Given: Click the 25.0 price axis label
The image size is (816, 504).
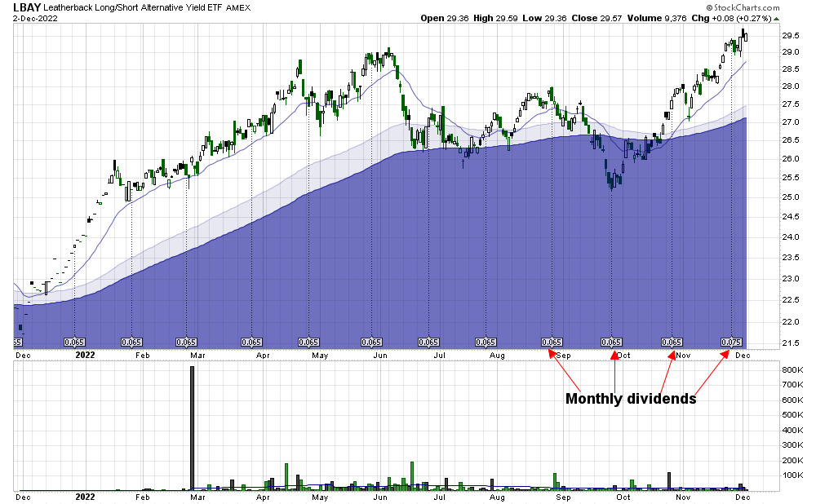Looking at the screenshot, I should [790, 197].
